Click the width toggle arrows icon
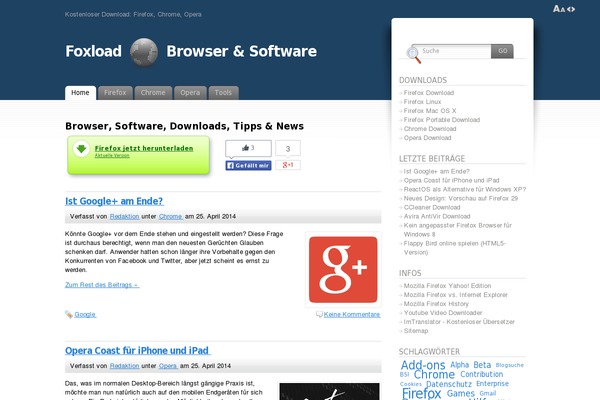Viewport: 600px width, 400px height. click(571, 9)
